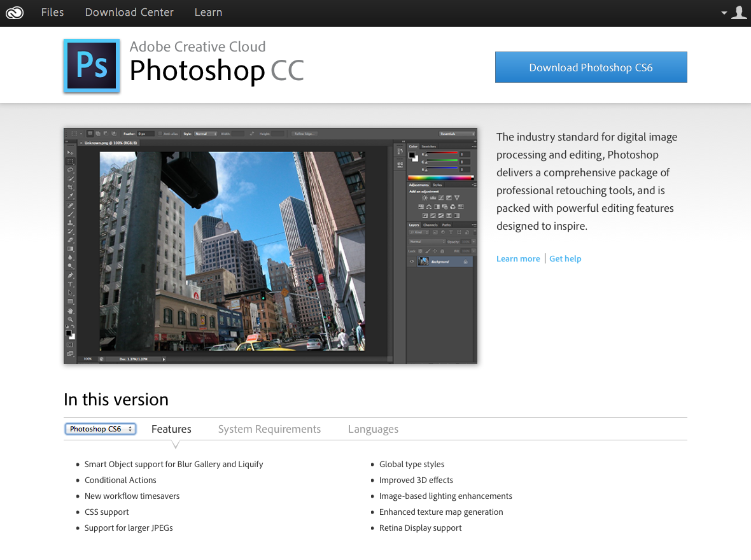751x560 pixels.
Task: Select the Lasso tool in preview toolbar
Action: point(71,169)
